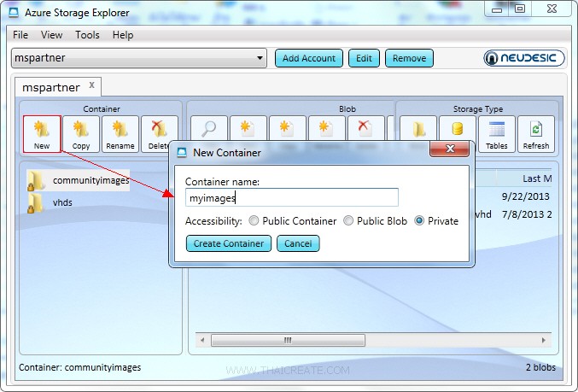Select the folder icon under Storage Type
Screen dimensions: 578x392
coord(418,128)
